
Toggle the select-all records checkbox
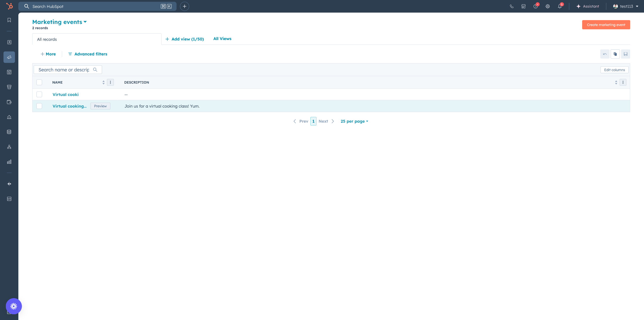pos(39,82)
